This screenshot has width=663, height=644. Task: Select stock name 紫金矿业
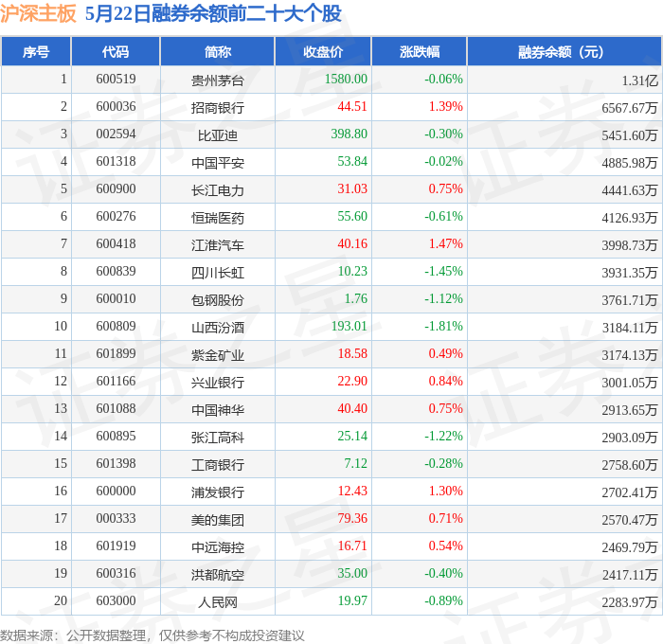(x=217, y=355)
